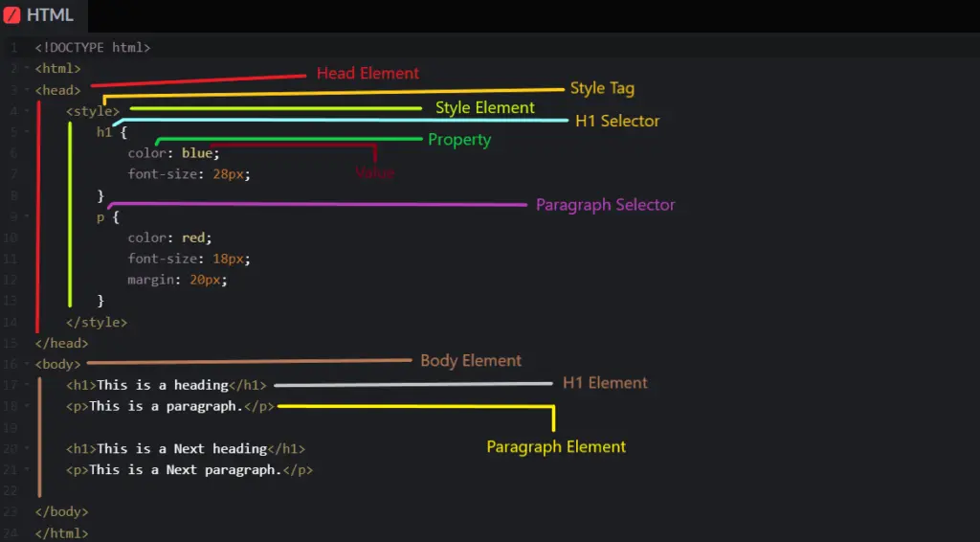Fold the p rule on line 9
980x542 pixels.
pos(27,216)
